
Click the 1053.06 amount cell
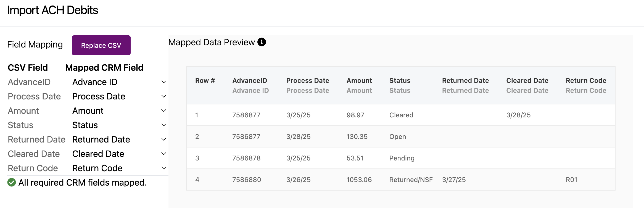point(359,180)
